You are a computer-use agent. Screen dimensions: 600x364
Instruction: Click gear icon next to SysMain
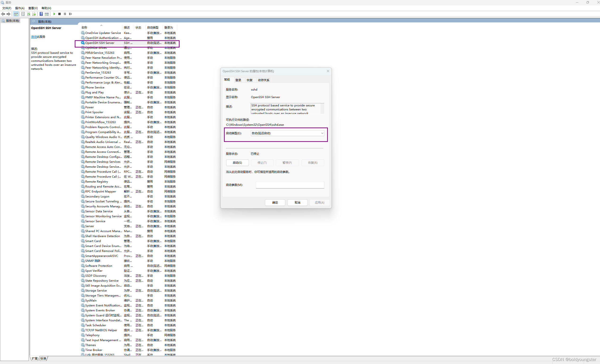[83, 301]
